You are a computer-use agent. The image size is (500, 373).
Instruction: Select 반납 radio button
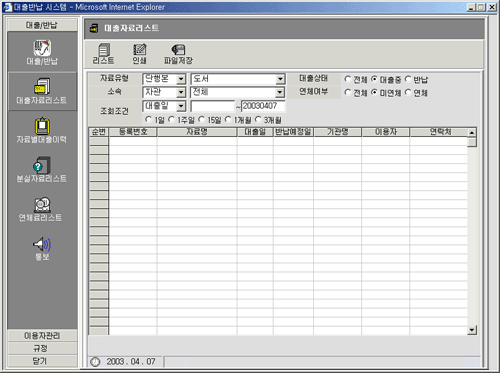click(408, 79)
